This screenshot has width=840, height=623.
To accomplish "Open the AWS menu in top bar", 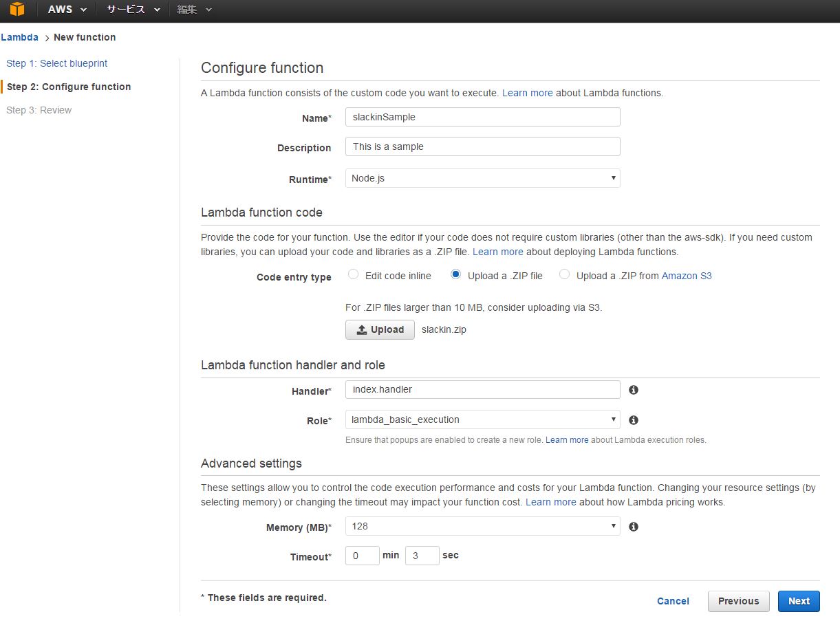I will [67, 10].
